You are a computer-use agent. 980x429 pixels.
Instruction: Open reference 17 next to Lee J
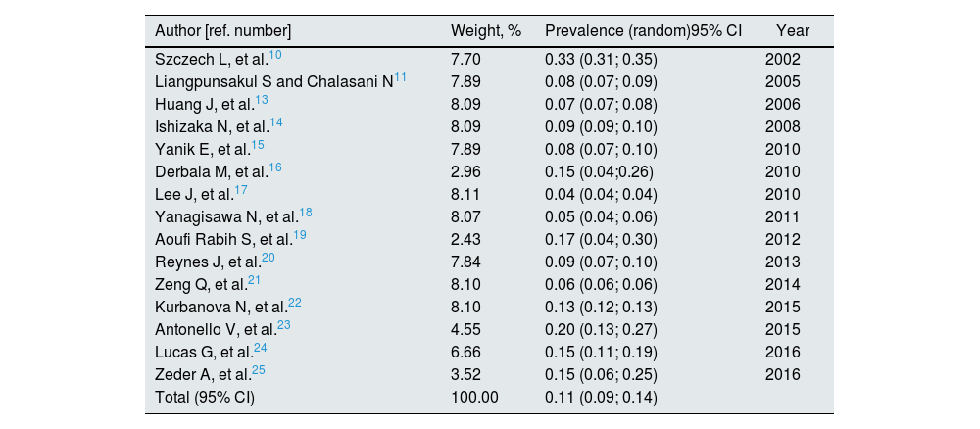pyautogui.click(x=241, y=190)
